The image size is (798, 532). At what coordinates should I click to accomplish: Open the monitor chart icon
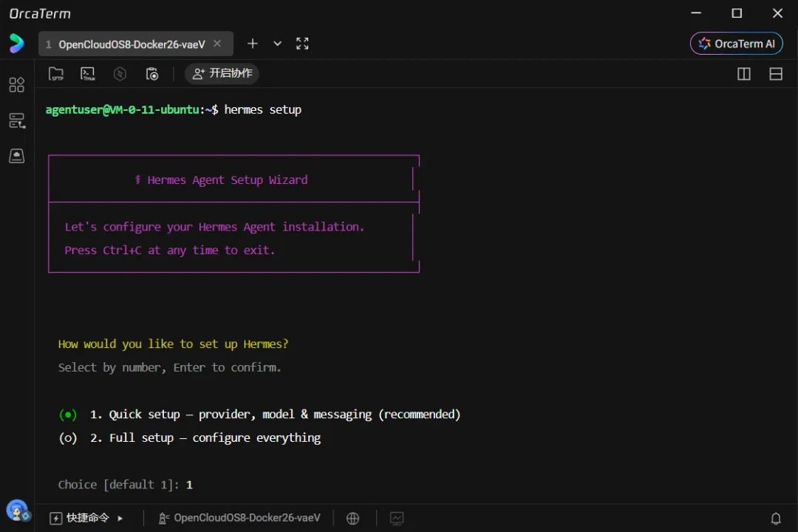[x=397, y=518]
